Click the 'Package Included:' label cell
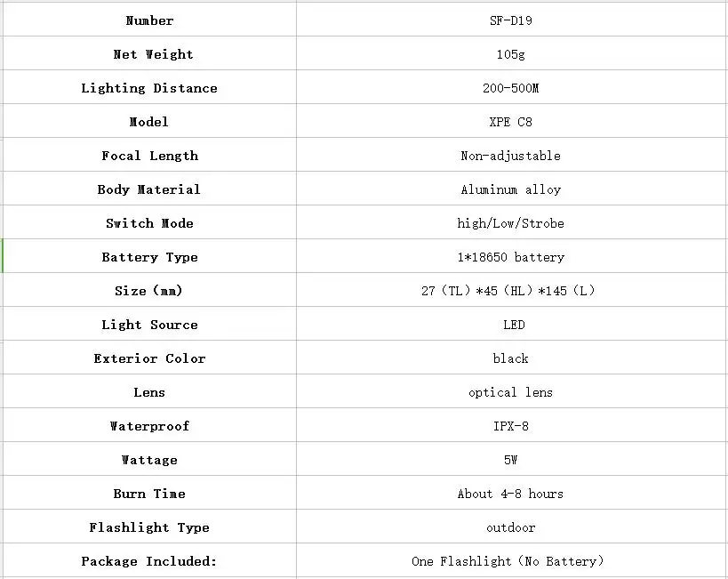 click(149, 561)
